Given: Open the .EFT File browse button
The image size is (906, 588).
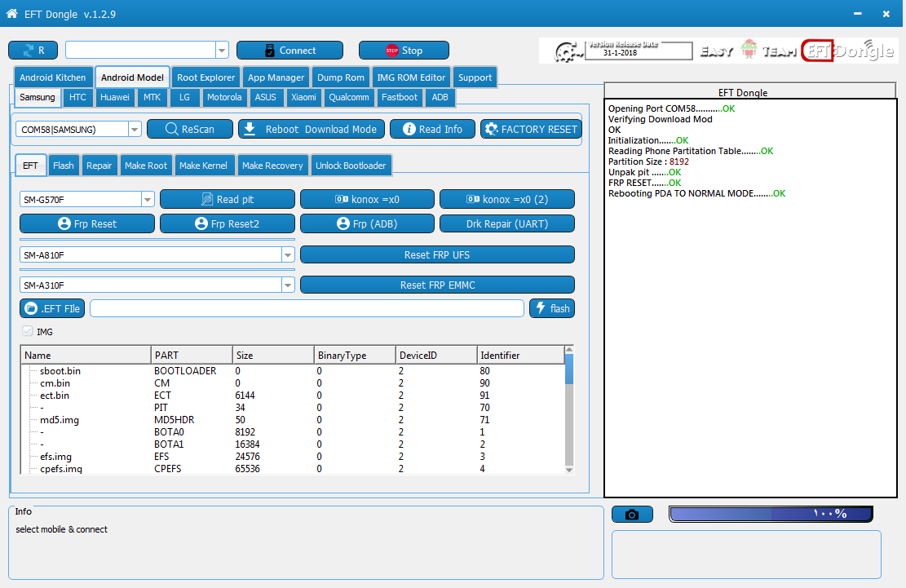Looking at the screenshot, I should (x=52, y=308).
